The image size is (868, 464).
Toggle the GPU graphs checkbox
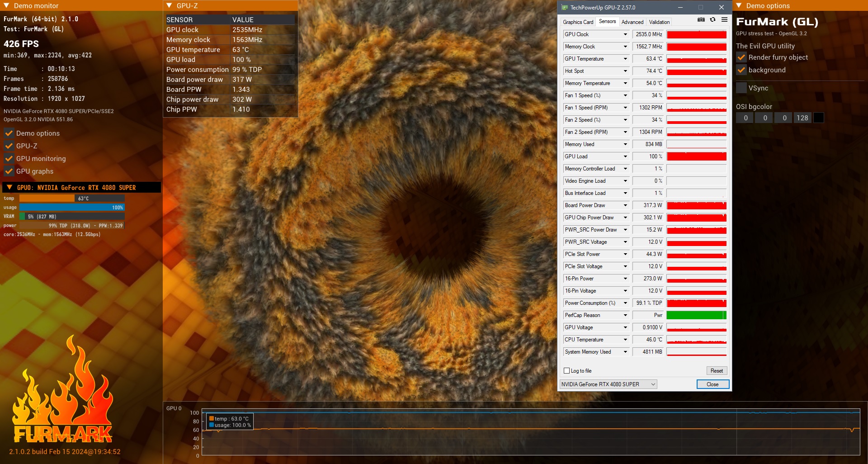(9, 171)
